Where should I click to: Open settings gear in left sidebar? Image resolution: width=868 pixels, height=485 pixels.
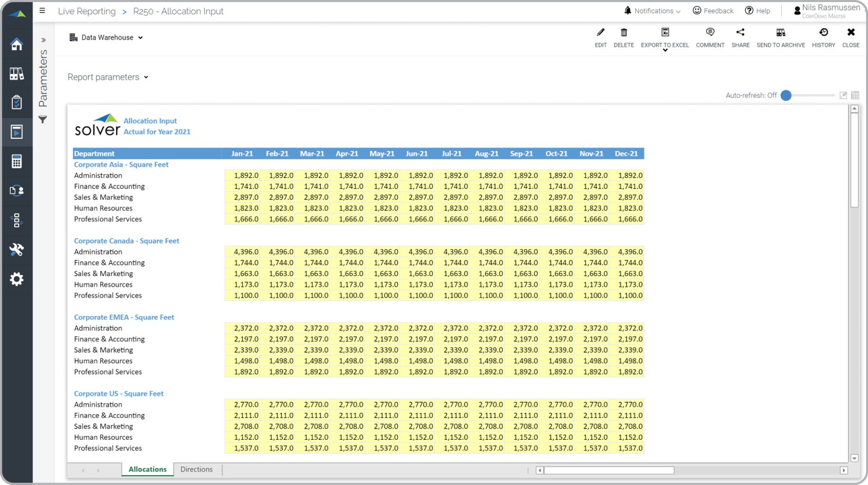17,279
